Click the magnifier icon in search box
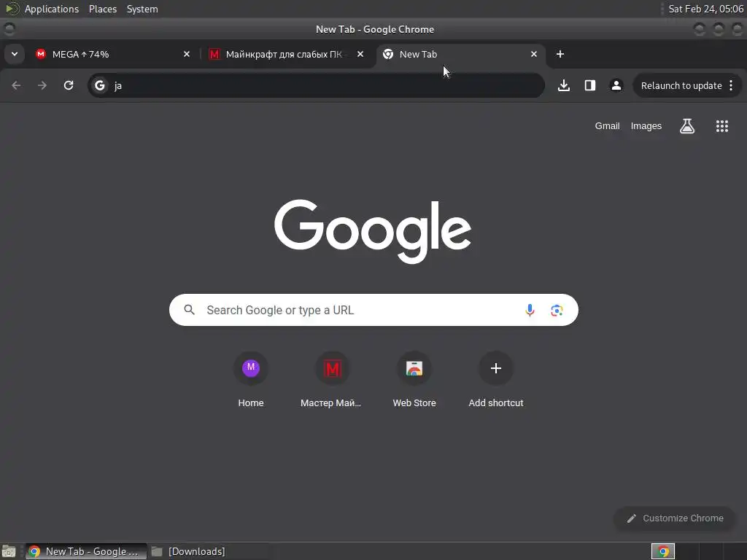The height and width of the screenshot is (560, 747). [189, 310]
